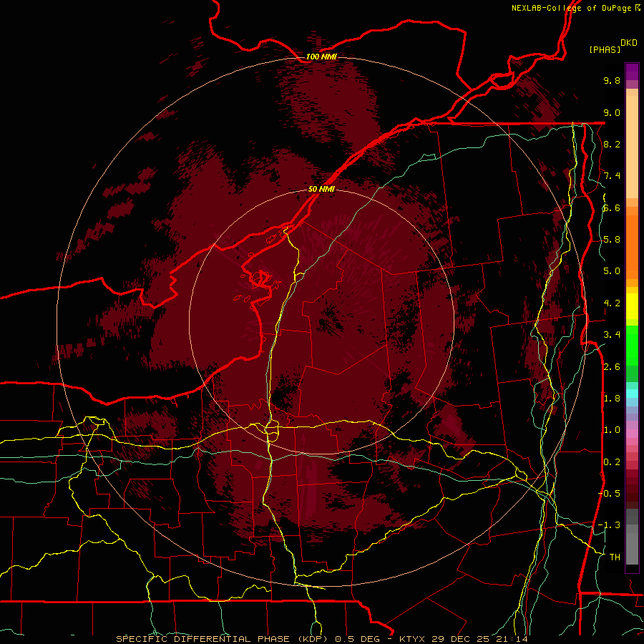Click the cyan band of the color scale
Viewport: 644px width, 644px height.
pyautogui.click(x=632, y=394)
